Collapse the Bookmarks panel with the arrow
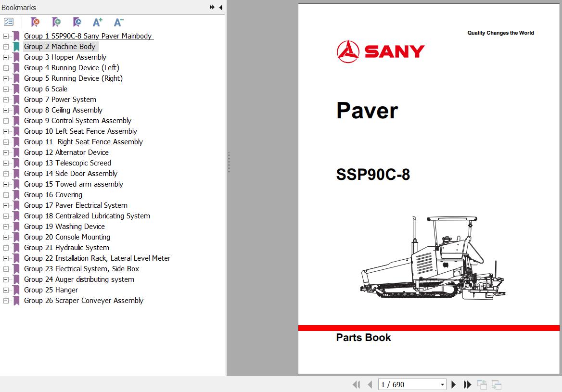 (x=220, y=7)
